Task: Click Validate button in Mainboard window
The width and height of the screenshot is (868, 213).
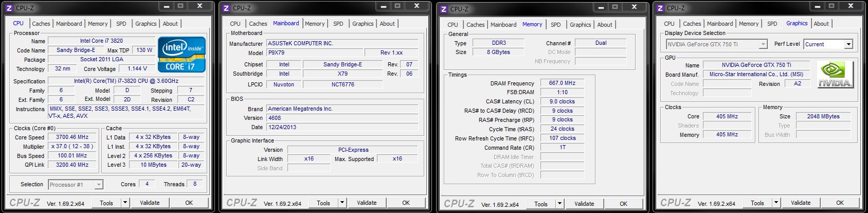Action: click(367, 203)
